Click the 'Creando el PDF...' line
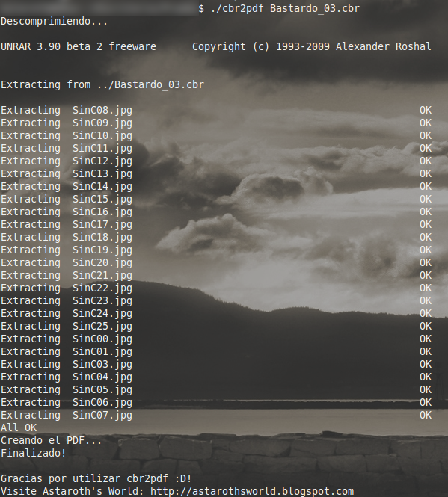This screenshot has height=497, width=448. pyautogui.click(x=51, y=441)
